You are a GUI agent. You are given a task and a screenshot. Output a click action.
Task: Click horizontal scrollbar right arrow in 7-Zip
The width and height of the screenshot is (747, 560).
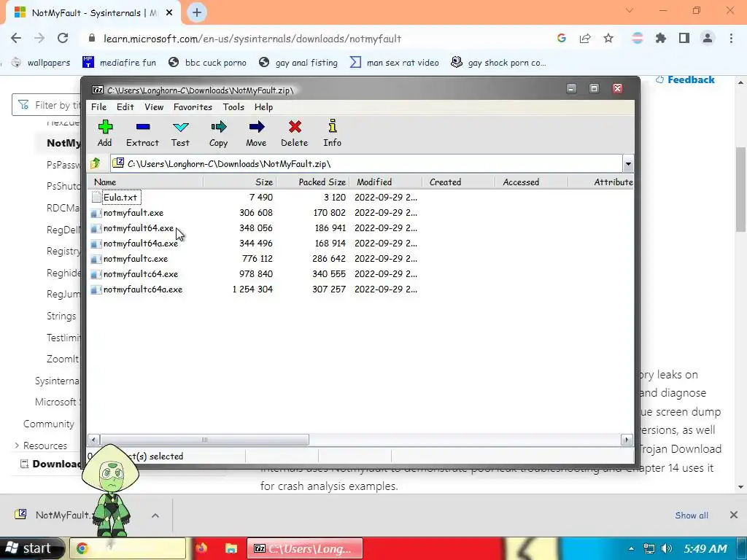627,440
